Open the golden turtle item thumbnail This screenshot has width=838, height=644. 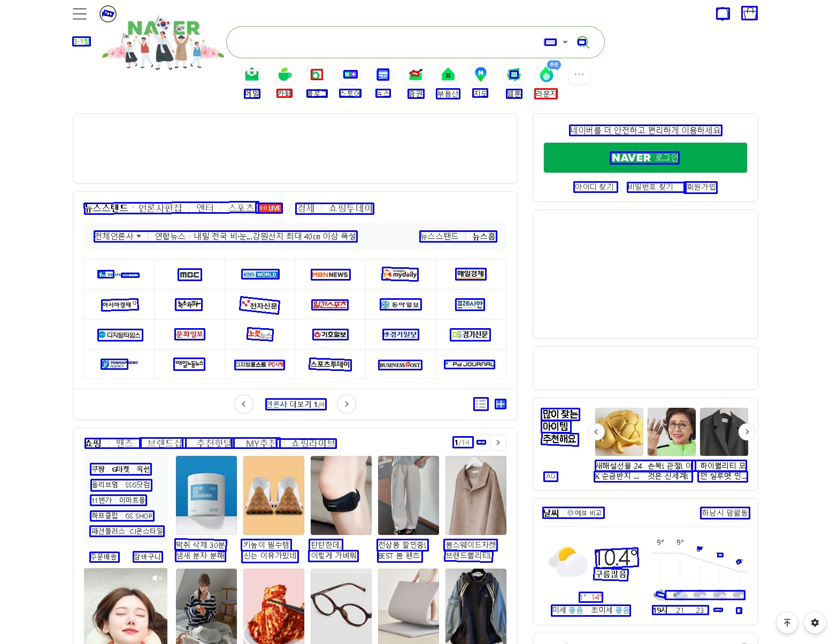tap(619, 432)
